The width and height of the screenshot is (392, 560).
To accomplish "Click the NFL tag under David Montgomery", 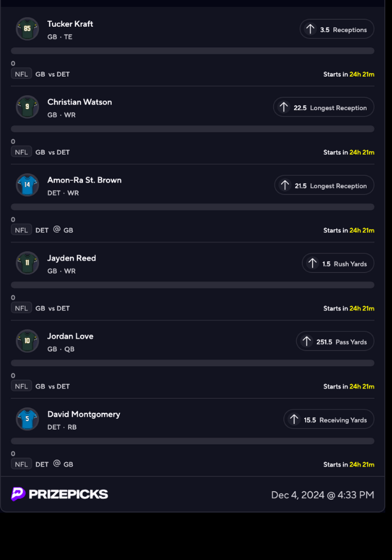I will 21,464.
